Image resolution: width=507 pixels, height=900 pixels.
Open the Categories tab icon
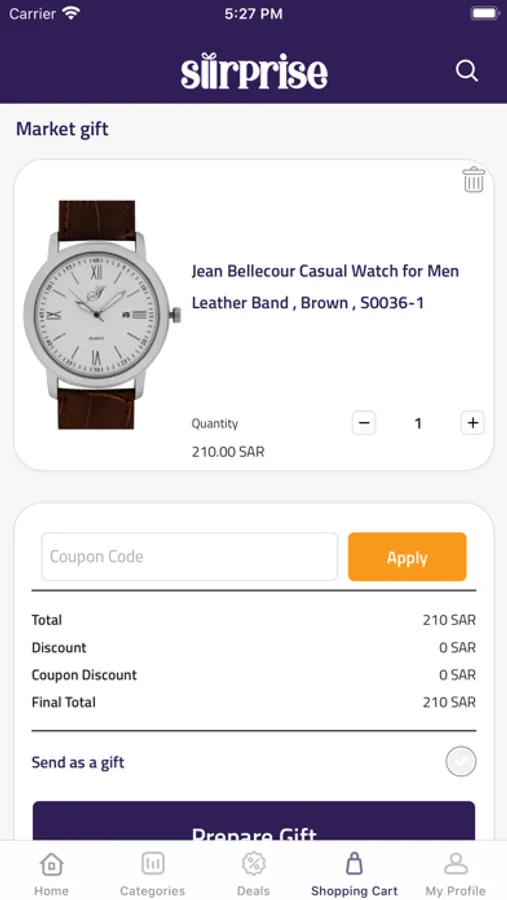(x=153, y=863)
